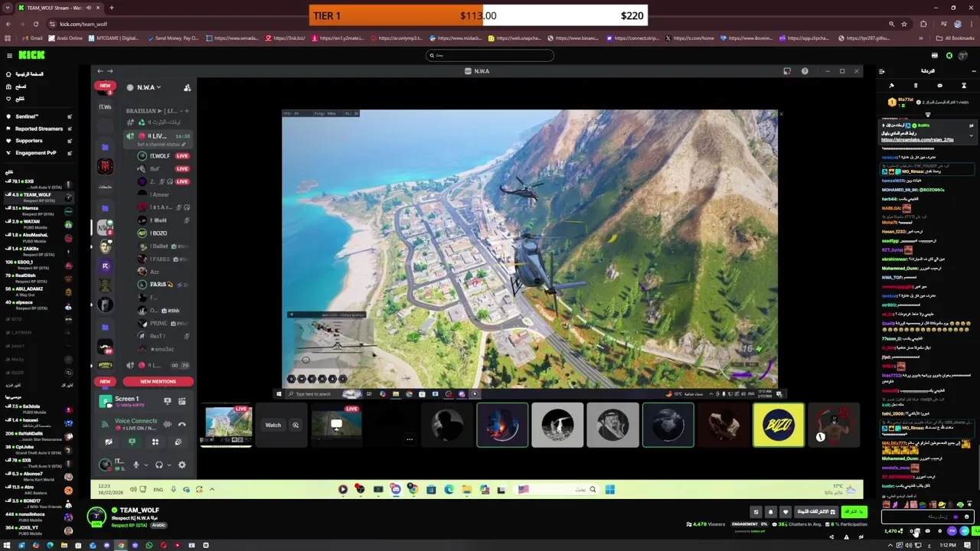Viewport: 980px width, 551px height.
Task: Go back using the Discord back arrow
Action: click(x=100, y=71)
